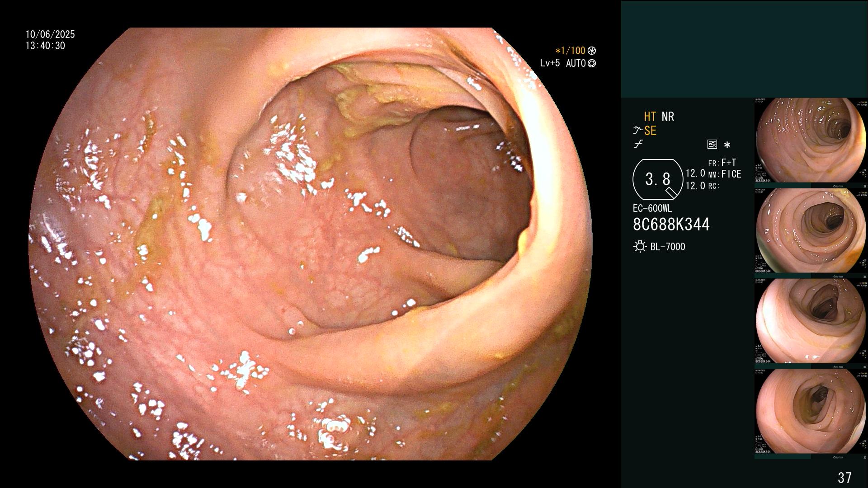Click the shutter speed icon near 1/100
Image resolution: width=868 pixels, height=488 pixels.
(592, 51)
